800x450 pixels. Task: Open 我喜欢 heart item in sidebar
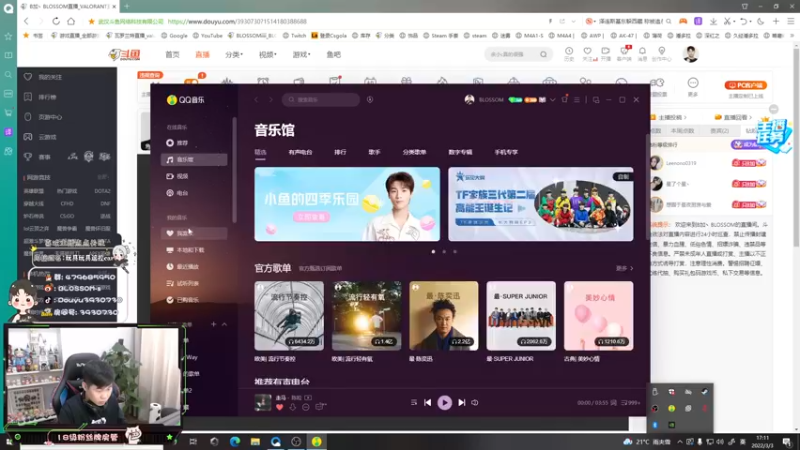pyautogui.click(x=194, y=233)
